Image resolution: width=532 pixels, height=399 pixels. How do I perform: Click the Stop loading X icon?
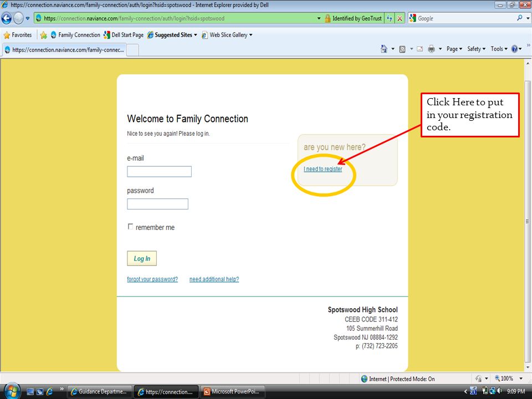400,18
